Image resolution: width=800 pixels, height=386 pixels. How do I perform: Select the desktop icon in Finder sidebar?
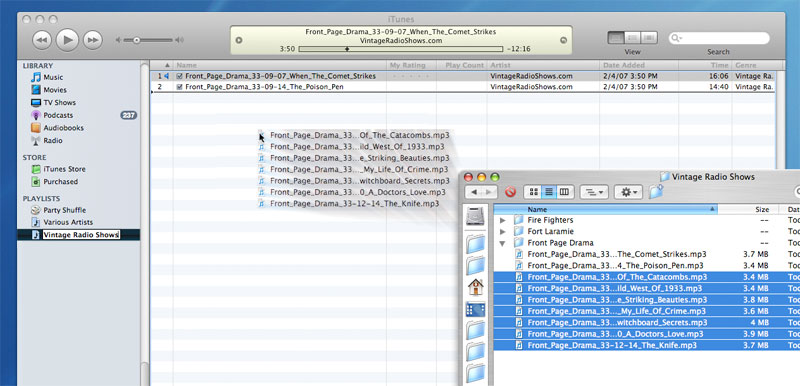(x=475, y=310)
